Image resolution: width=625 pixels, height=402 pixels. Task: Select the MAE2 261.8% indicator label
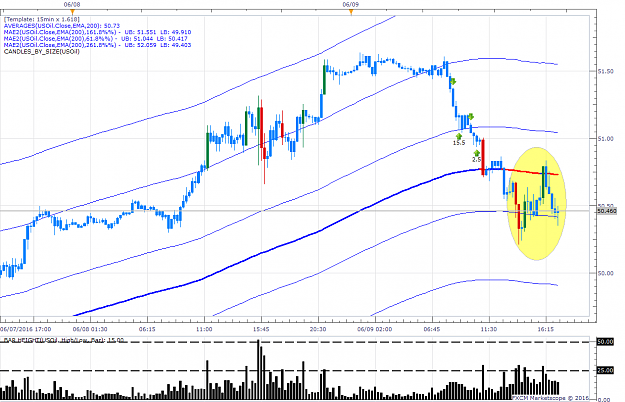[97, 45]
